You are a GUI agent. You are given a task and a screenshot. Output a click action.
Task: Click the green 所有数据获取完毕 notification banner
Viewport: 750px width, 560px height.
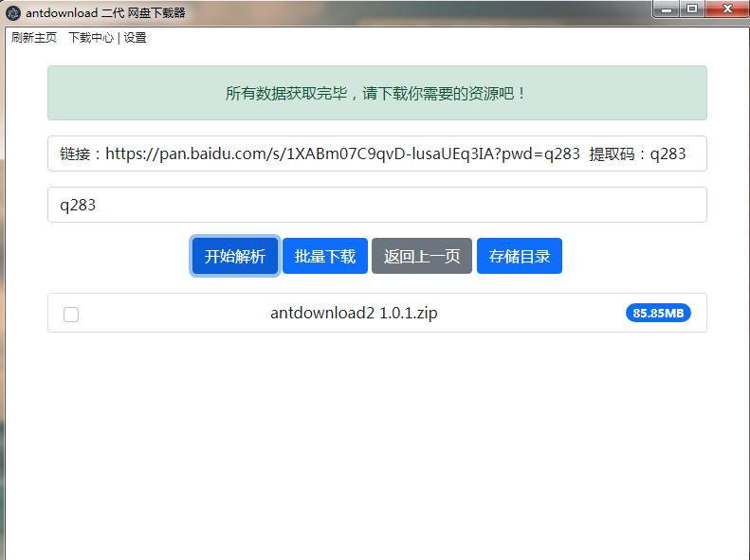[377, 93]
